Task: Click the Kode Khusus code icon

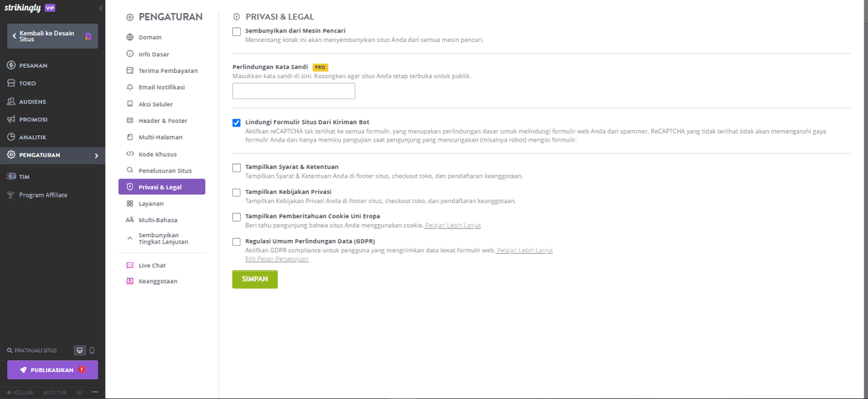Action: coord(129,153)
